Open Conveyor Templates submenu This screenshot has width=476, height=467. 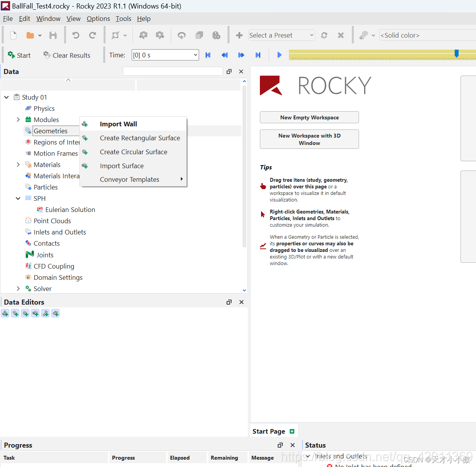tap(133, 179)
